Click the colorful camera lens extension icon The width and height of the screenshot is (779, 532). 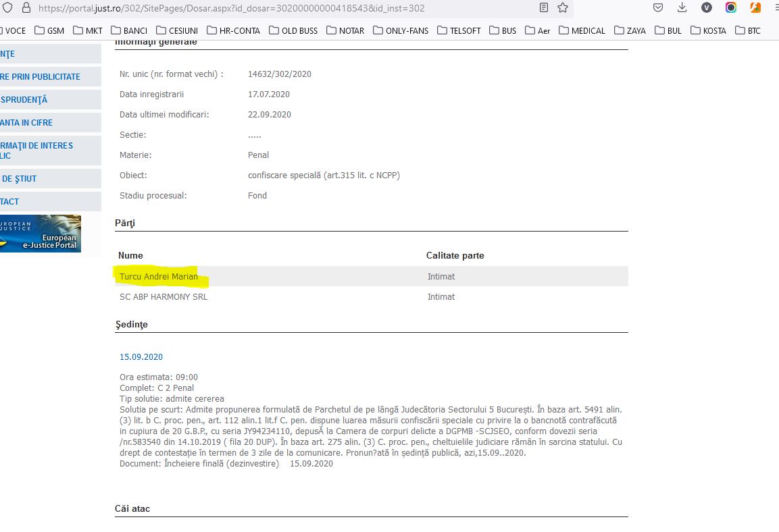[x=731, y=8]
